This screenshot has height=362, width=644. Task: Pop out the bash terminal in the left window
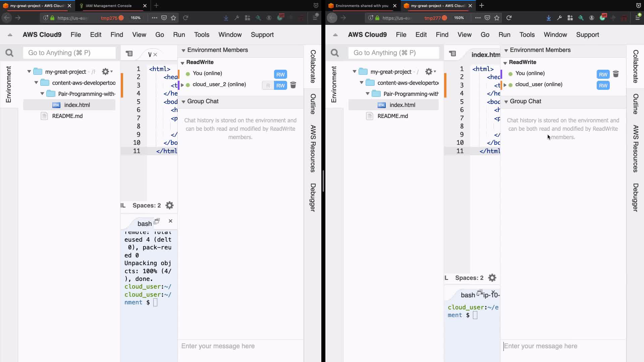(x=157, y=221)
